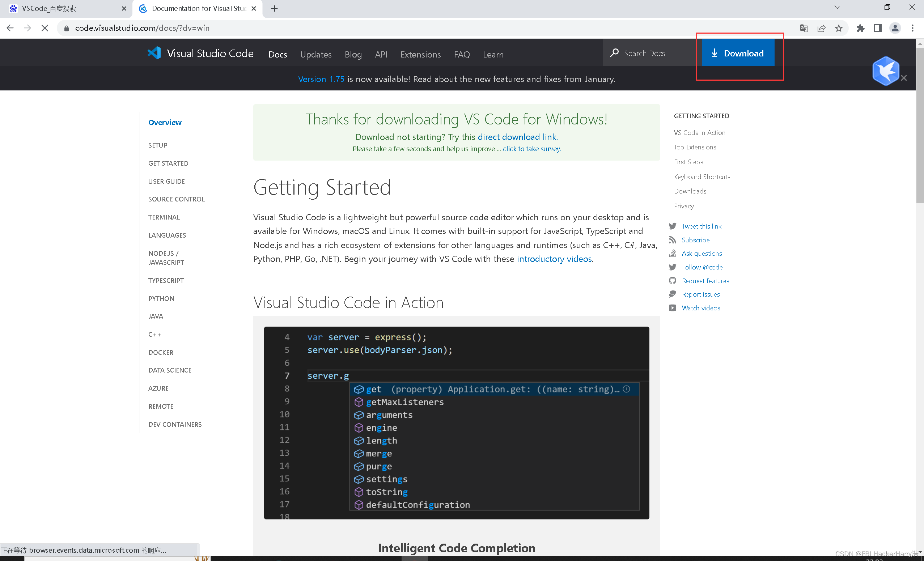The width and height of the screenshot is (924, 561).
Task: Click the site lock icon in address bar
Action: click(x=66, y=28)
